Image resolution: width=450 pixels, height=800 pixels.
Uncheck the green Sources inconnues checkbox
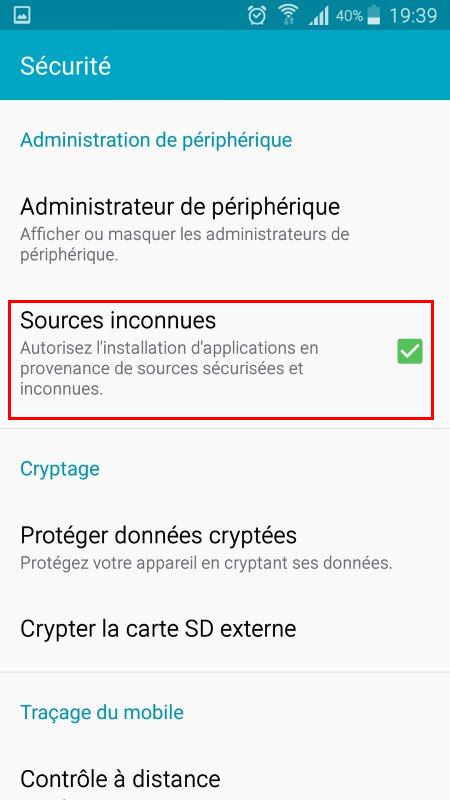pyautogui.click(x=410, y=351)
